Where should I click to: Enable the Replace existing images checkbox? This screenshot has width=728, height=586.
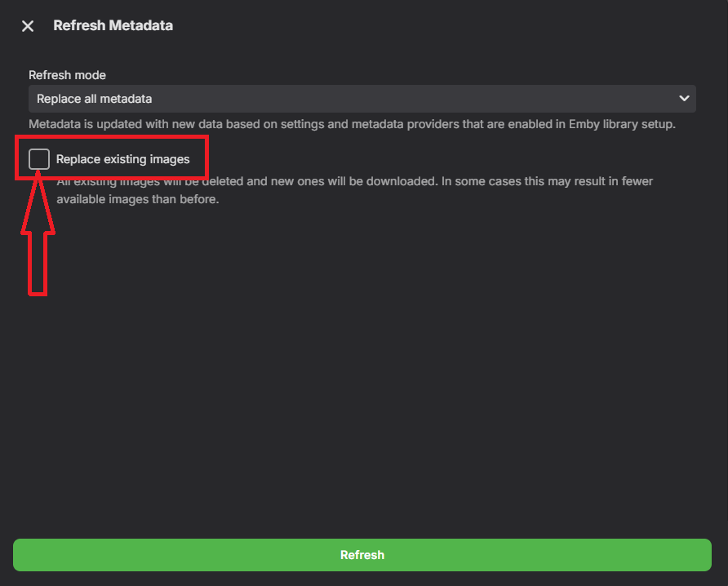point(39,159)
